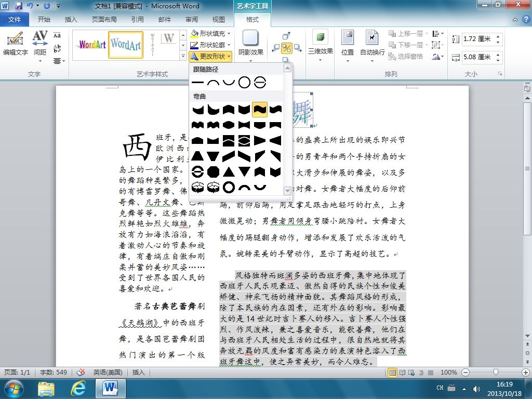Toggle WordArt vertical text (Ab) button
The height and width of the screenshot is (399, 532).
pos(57,48)
